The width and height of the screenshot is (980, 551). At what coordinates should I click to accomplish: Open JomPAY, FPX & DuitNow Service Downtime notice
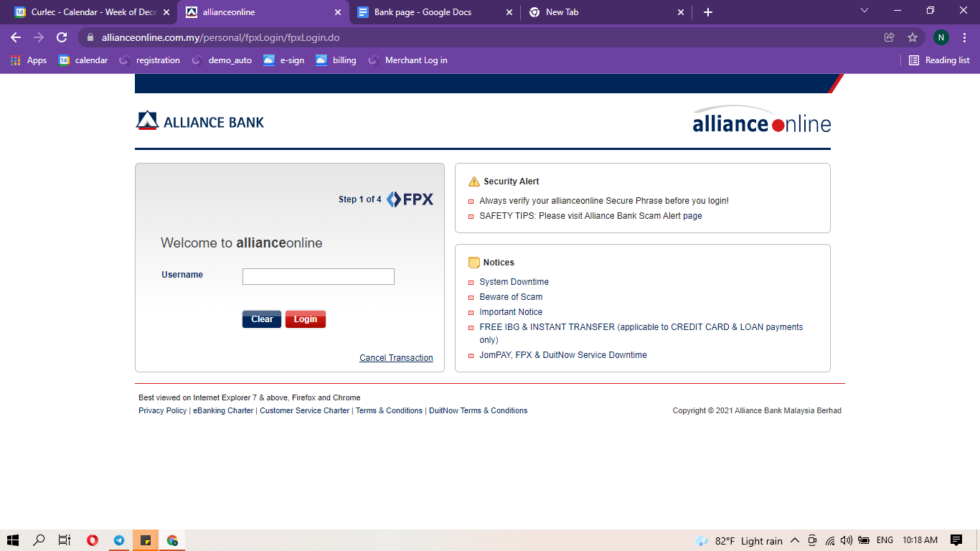click(x=563, y=355)
